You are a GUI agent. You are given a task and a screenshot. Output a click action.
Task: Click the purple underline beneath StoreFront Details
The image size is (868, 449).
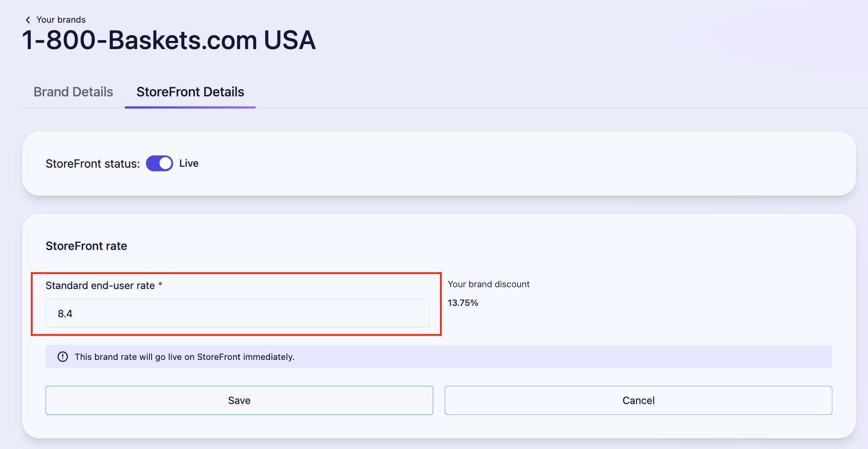[190, 107]
